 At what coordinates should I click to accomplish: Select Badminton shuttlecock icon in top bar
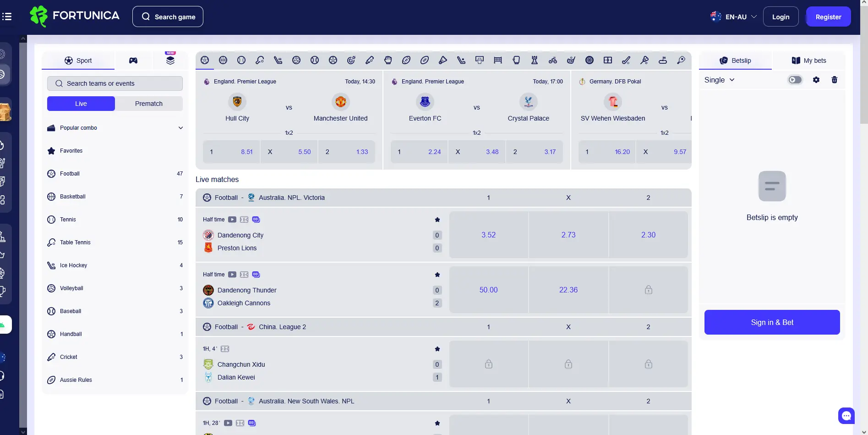pos(443,60)
